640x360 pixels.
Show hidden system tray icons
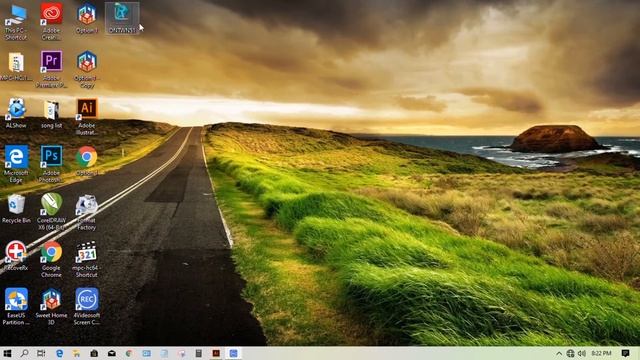click(x=559, y=353)
